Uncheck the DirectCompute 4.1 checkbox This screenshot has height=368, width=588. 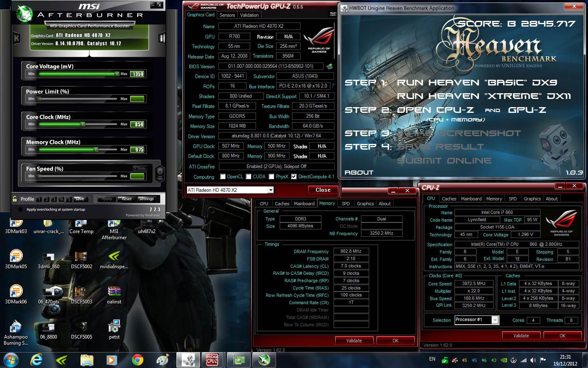click(x=294, y=177)
